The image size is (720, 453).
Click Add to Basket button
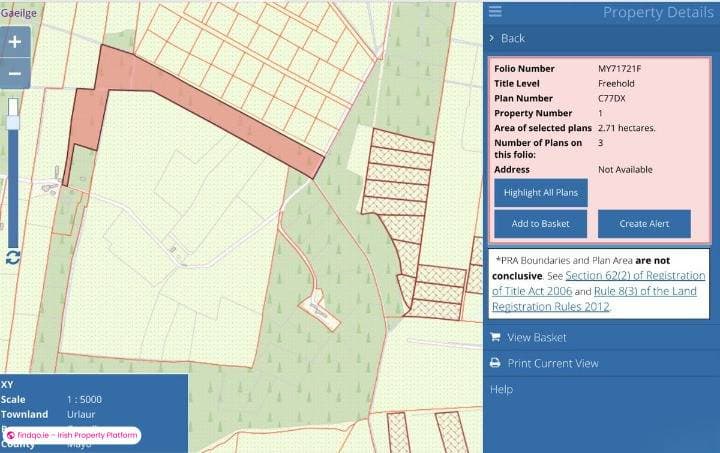pos(540,224)
